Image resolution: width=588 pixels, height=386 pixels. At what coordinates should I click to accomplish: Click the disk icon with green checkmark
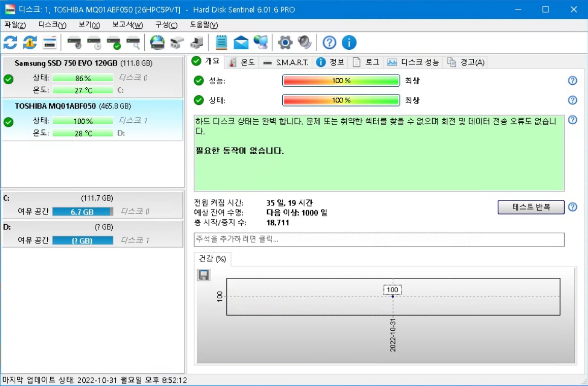click(114, 42)
